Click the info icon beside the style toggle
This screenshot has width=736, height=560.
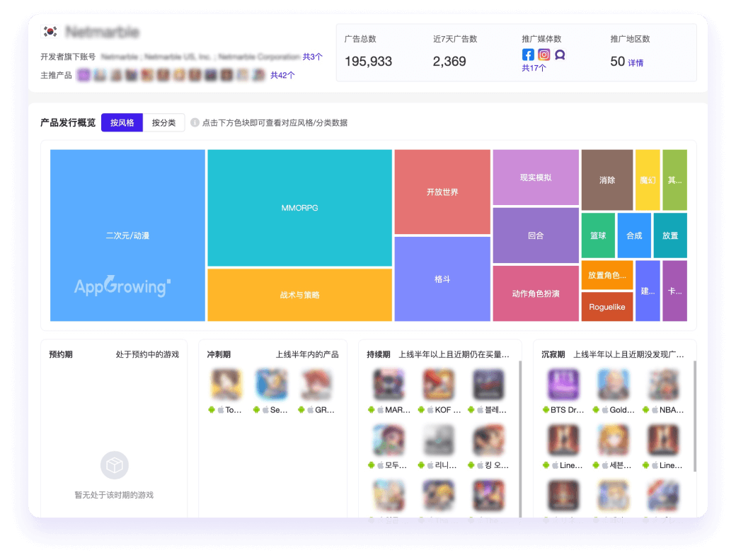tap(195, 122)
